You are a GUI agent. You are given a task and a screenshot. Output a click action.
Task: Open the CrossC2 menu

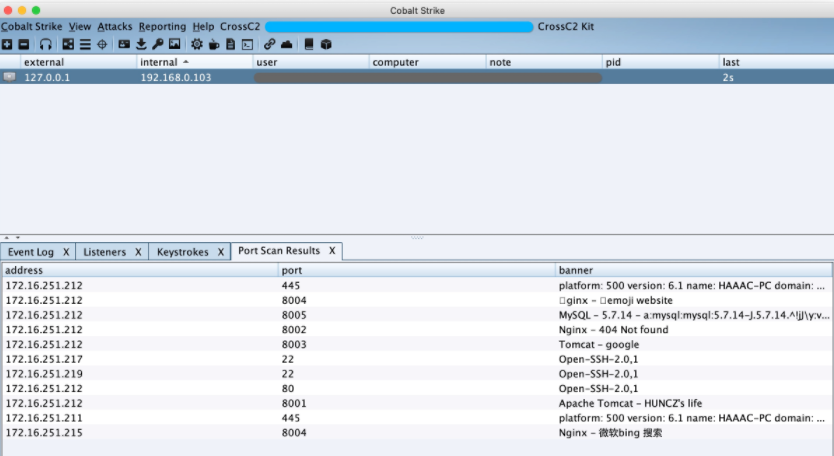240,27
